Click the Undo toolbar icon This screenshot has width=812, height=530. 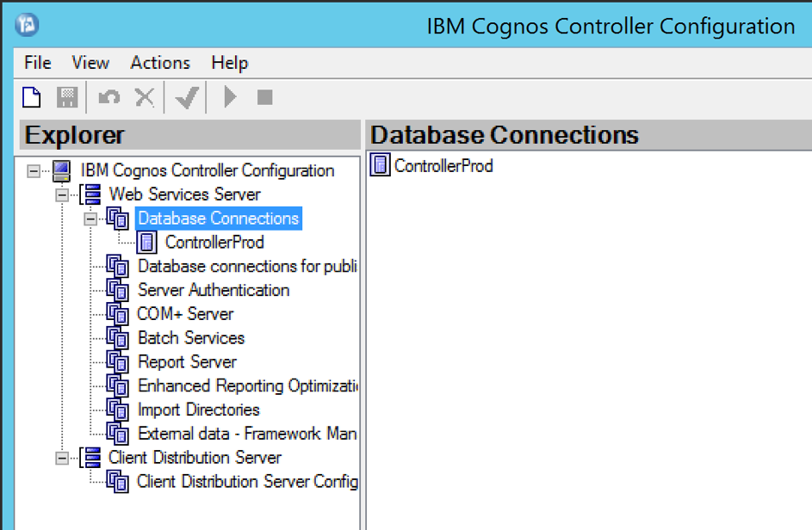[109, 96]
